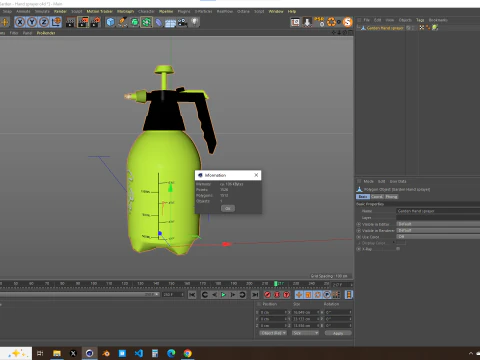
Task: Edit the object Name field
Action: coord(438,211)
